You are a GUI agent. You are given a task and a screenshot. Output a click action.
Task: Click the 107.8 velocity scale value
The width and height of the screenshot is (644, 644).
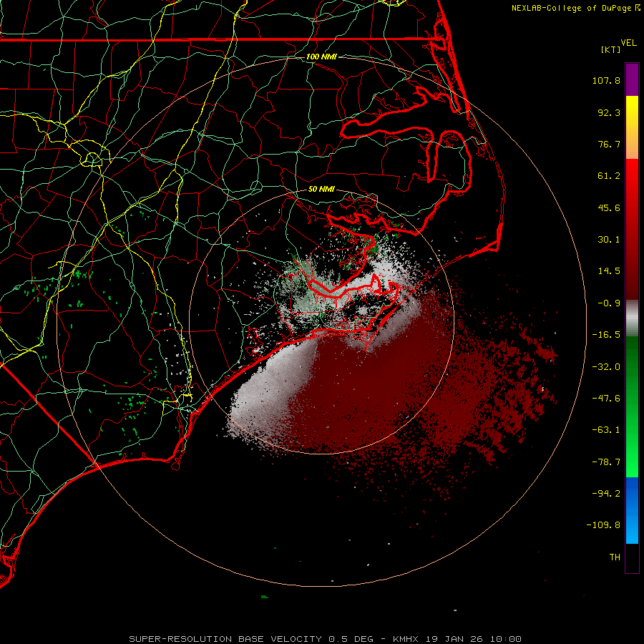click(606, 80)
